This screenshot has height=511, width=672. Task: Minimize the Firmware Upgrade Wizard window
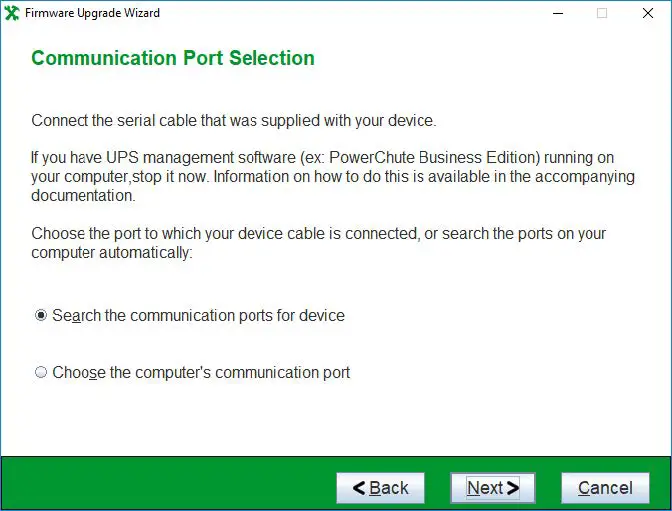click(x=556, y=13)
